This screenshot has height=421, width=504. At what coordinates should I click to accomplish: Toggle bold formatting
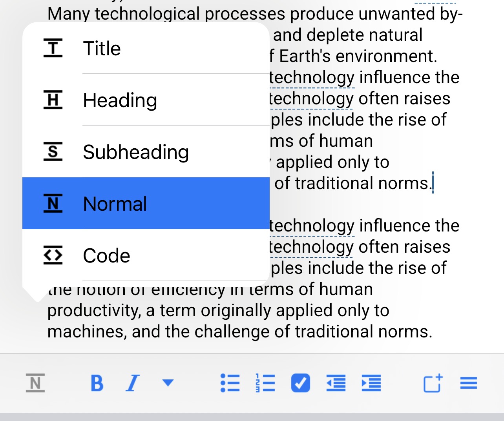click(x=97, y=383)
